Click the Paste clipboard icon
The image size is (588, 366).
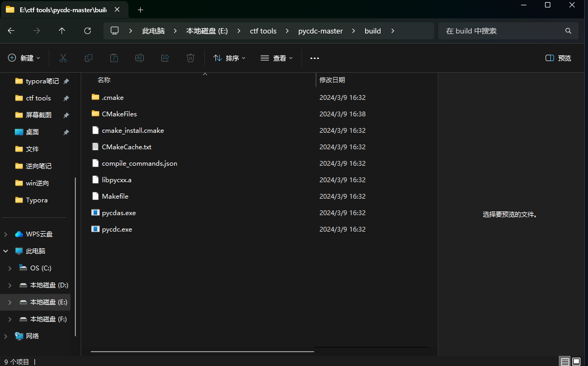click(114, 58)
